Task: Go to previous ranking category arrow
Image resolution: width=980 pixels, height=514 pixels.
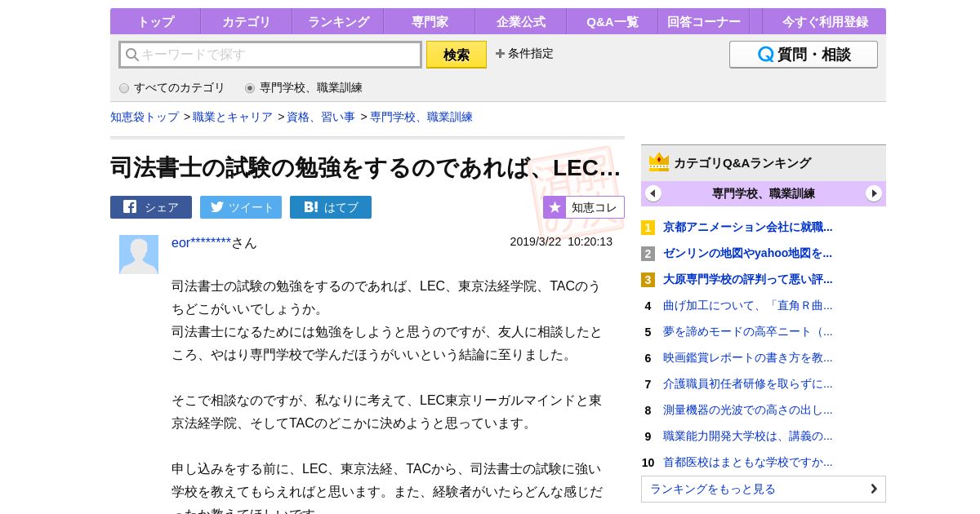Action: pyautogui.click(x=653, y=193)
